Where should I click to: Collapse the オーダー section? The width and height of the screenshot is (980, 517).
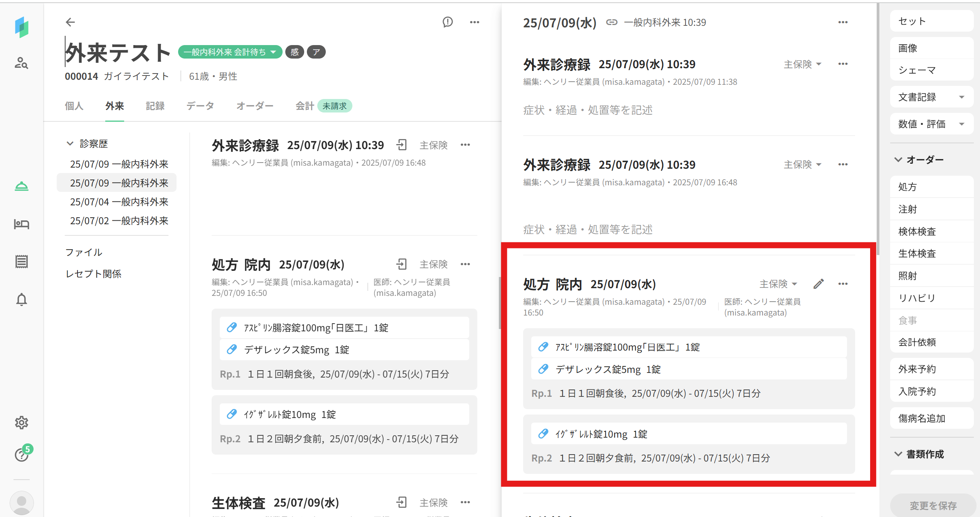pyautogui.click(x=898, y=159)
